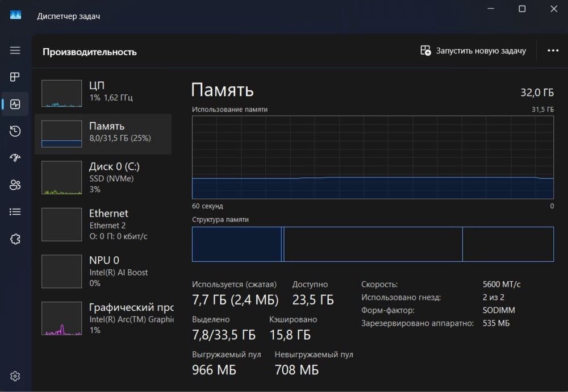Screen dimensions: 568x392
Task: Click the 15,8 ГБ cached value
Action: tap(290, 335)
